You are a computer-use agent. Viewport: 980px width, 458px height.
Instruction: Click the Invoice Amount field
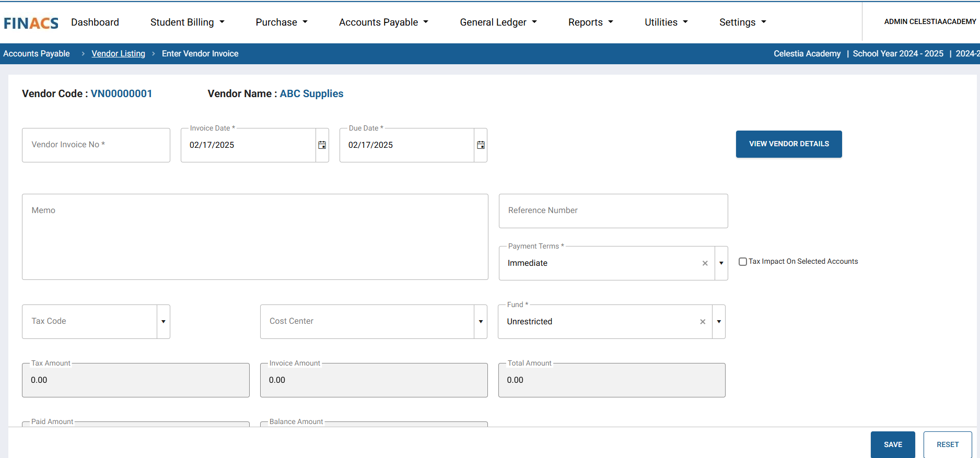(374, 380)
